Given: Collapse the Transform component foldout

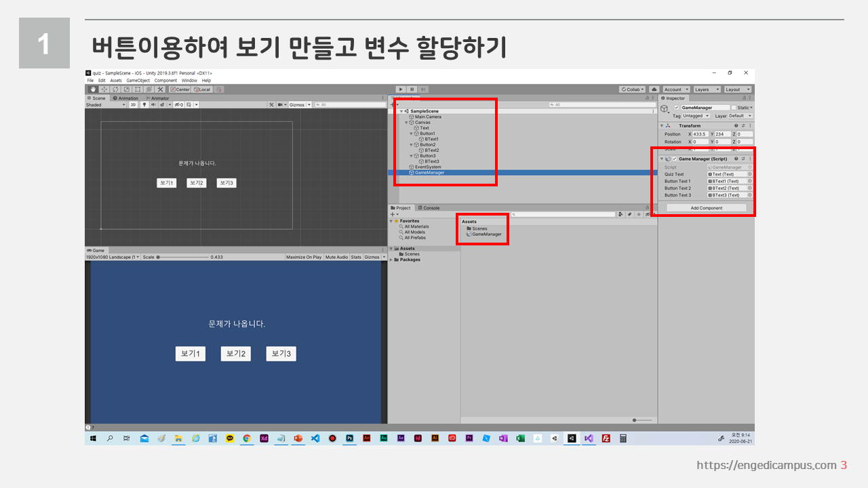Looking at the screenshot, I should pyautogui.click(x=661, y=125).
